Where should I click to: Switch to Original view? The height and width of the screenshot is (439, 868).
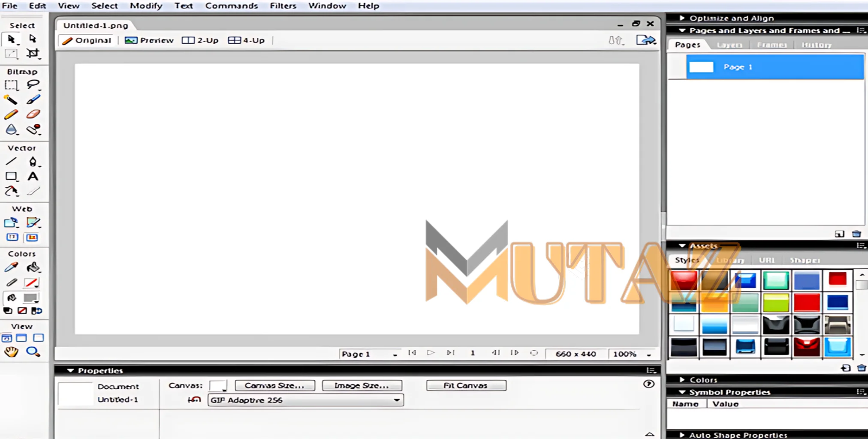tap(87, 40)
